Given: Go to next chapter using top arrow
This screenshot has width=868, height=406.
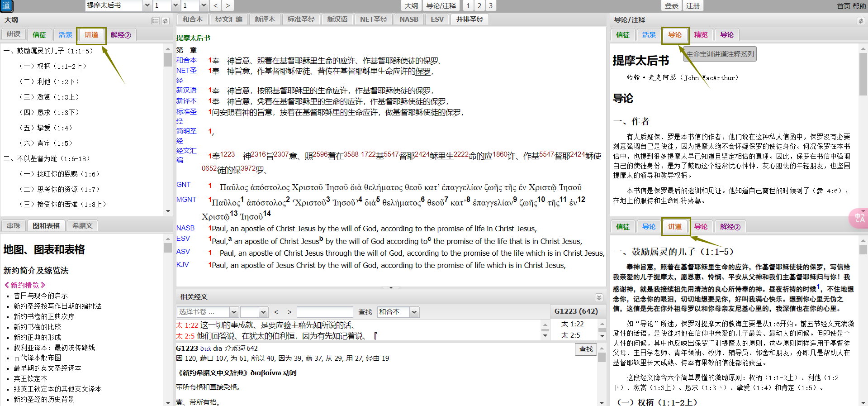Looking at the screenshot, I should (x=228, y=6).
